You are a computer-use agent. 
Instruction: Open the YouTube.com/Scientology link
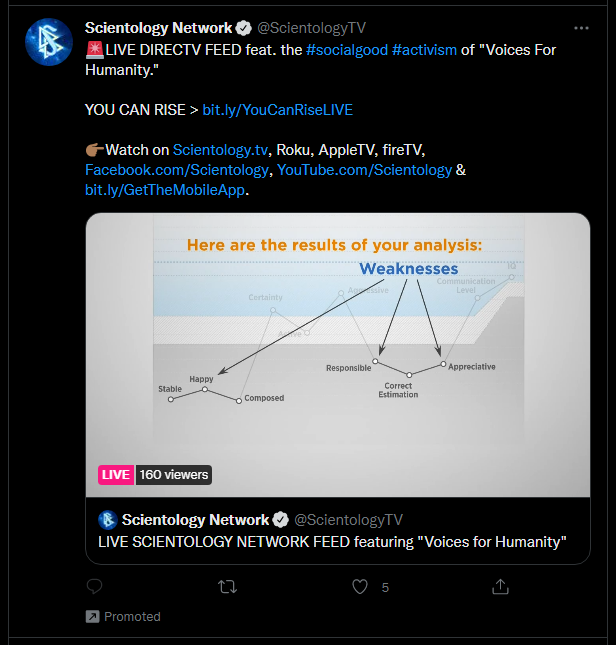[364, 170]
